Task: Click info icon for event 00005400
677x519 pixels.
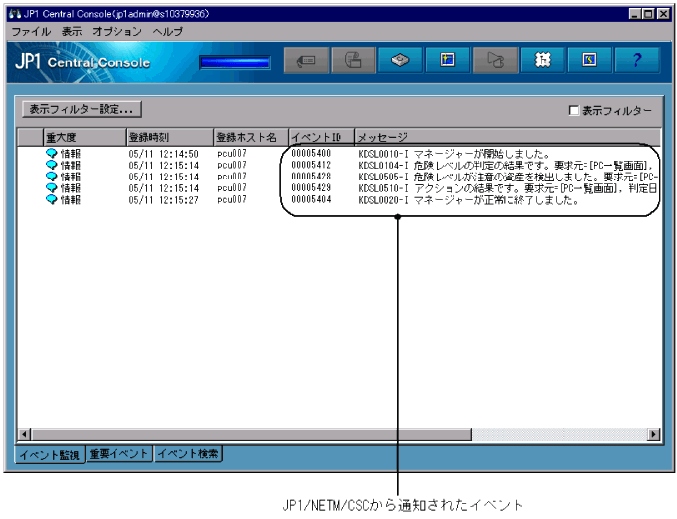Action: click(51, 153)
